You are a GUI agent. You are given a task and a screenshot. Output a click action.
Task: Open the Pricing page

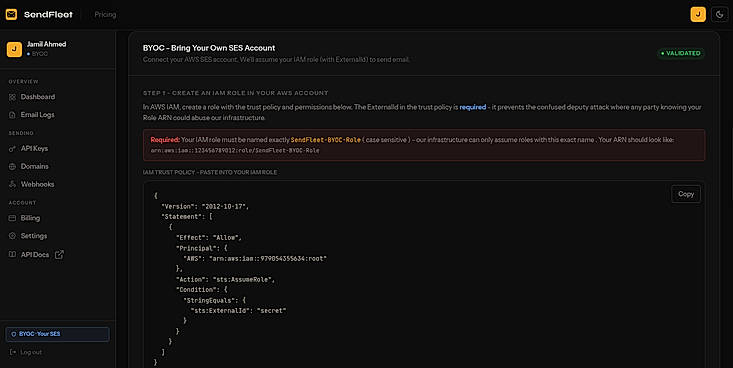pos(105,14)
